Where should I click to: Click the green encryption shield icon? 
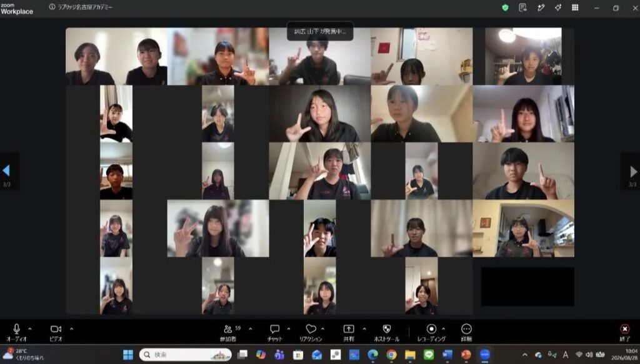(x=505, y=7)
